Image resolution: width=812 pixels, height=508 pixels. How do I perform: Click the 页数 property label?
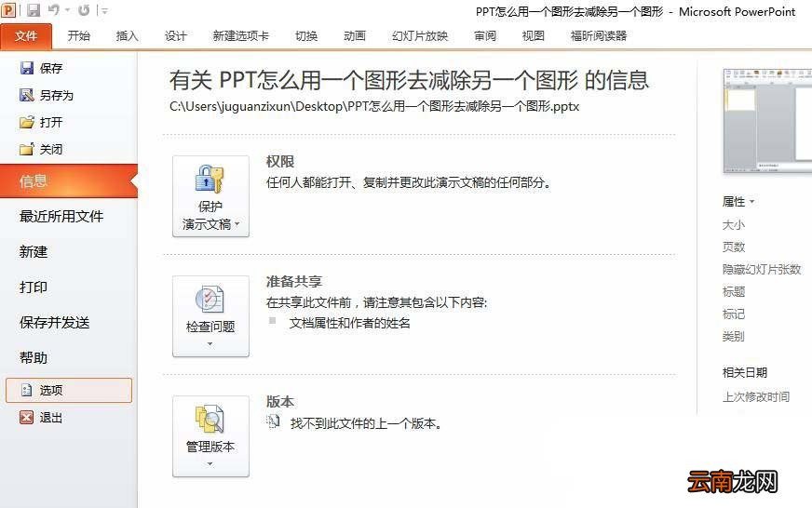[x=733, y=247]
